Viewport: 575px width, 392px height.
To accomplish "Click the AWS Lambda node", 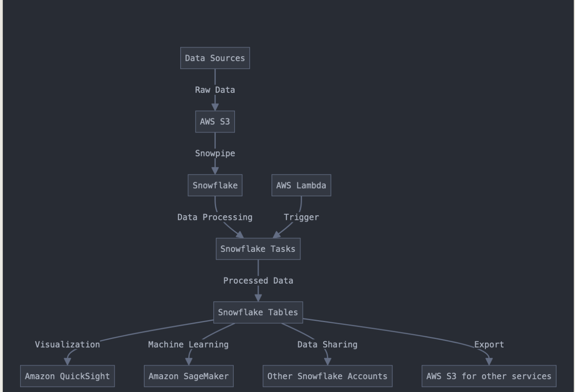I will click(301, 185).
